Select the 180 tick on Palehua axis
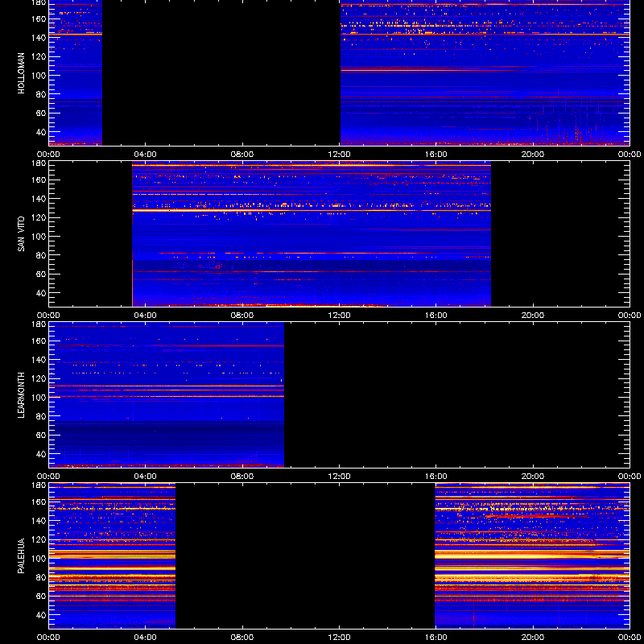 point(39,485)
